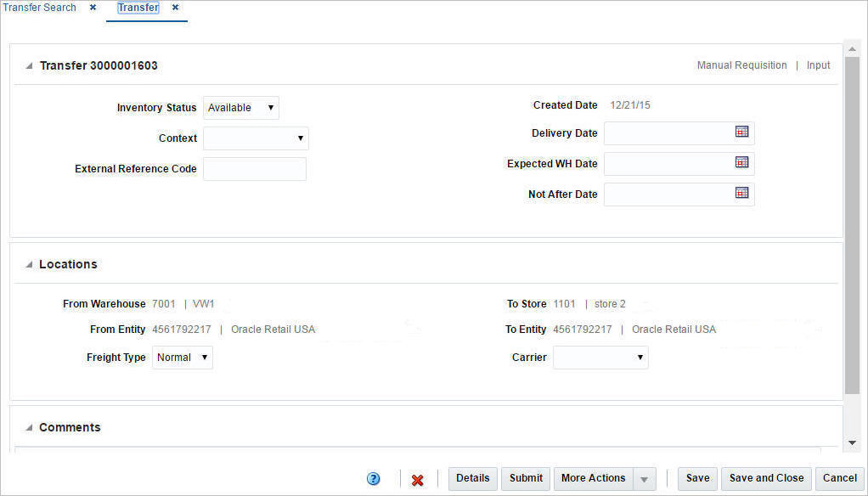Collapse the Locations section
The height and width of the screenshot is (496, 868).
click(28, 263)
